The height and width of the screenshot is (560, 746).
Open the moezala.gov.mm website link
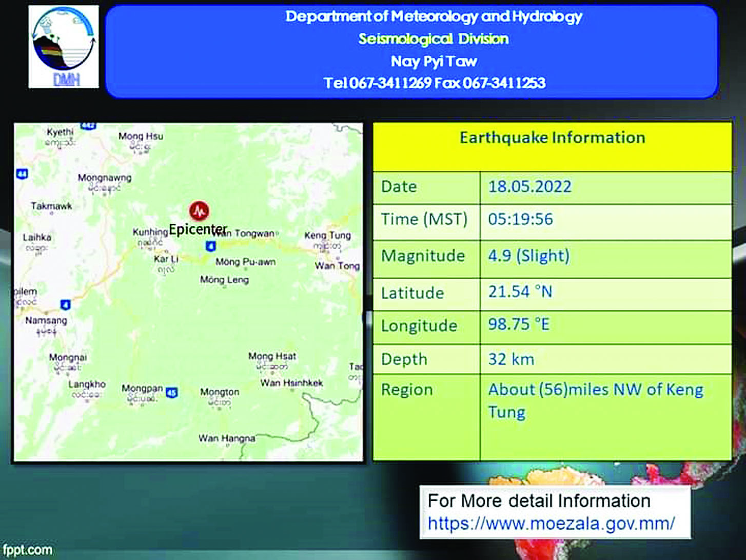pos(551,524)
